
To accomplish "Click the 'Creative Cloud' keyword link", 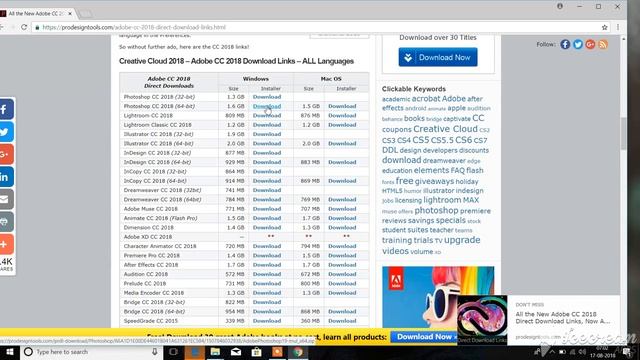I will (x=445, y=129).
